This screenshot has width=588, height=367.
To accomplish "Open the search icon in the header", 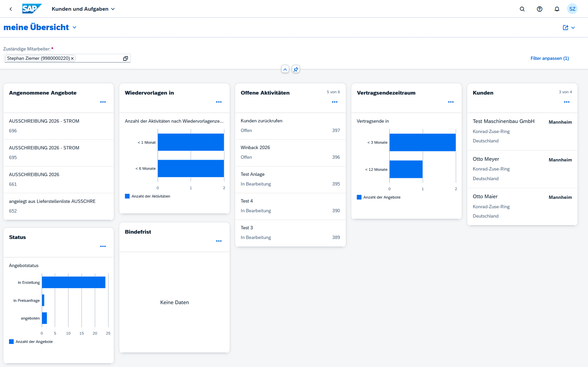I will pyautogui.click(x=522, y=9).
